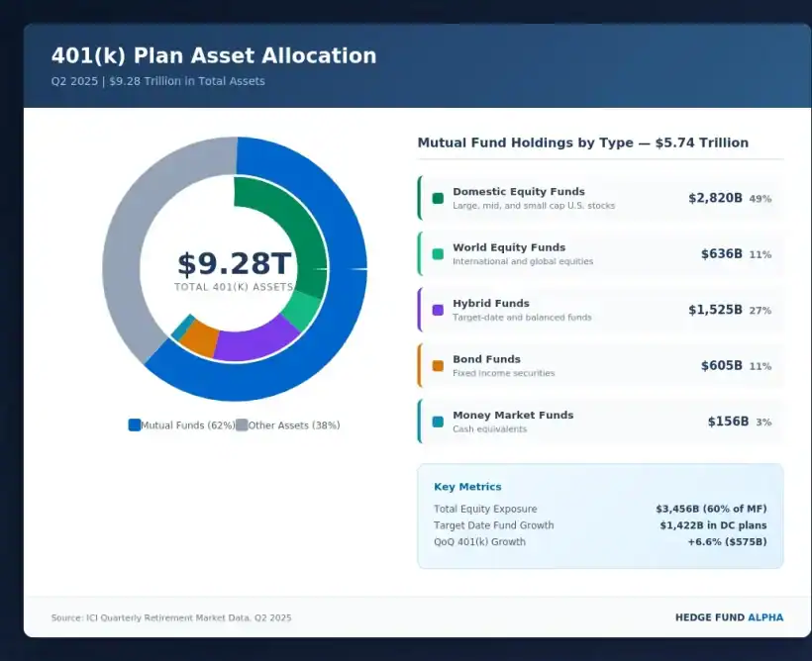
Task: Select the Domestic Equity Funds green square icon
Action: click(437, 197)
